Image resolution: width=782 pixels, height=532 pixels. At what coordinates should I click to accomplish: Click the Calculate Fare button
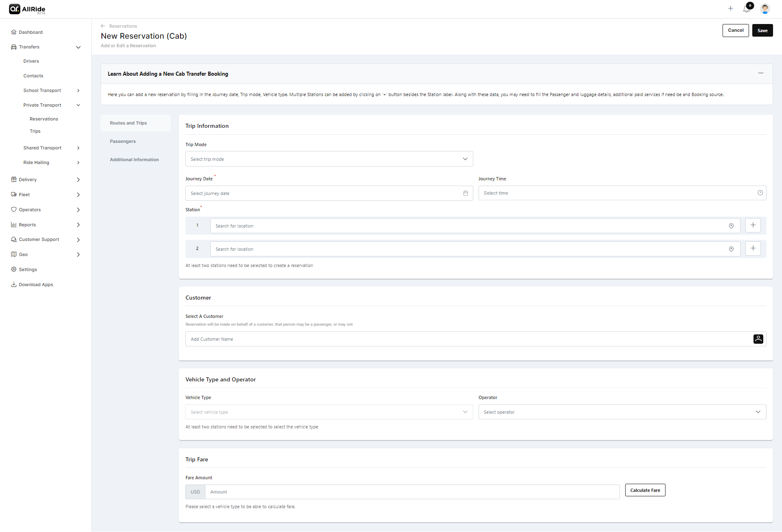point(645,490)
